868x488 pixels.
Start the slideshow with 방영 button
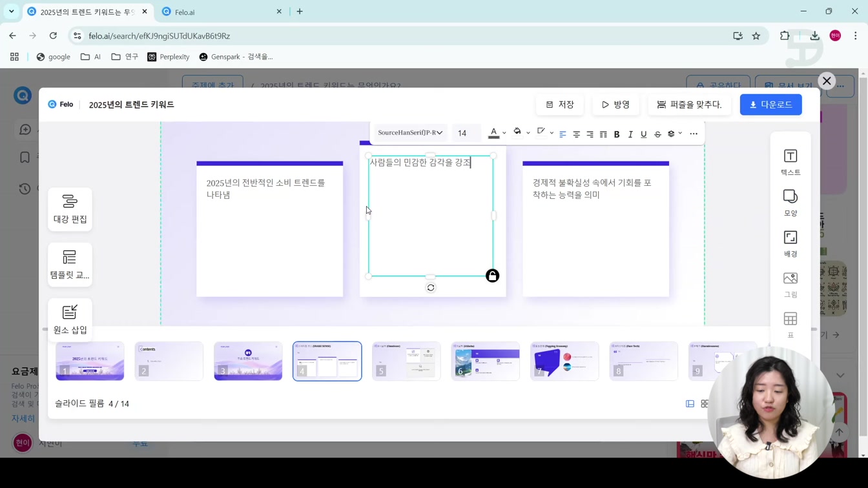pos(615,105)
